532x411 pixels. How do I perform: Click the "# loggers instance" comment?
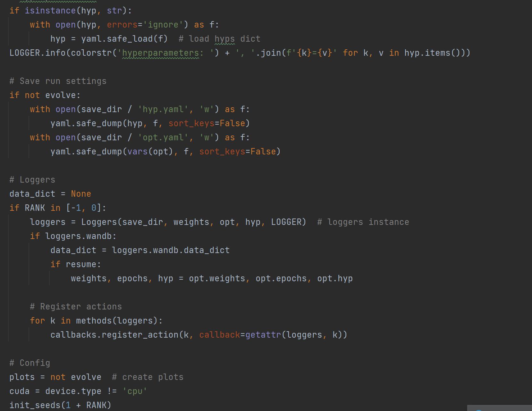(363, 222)
